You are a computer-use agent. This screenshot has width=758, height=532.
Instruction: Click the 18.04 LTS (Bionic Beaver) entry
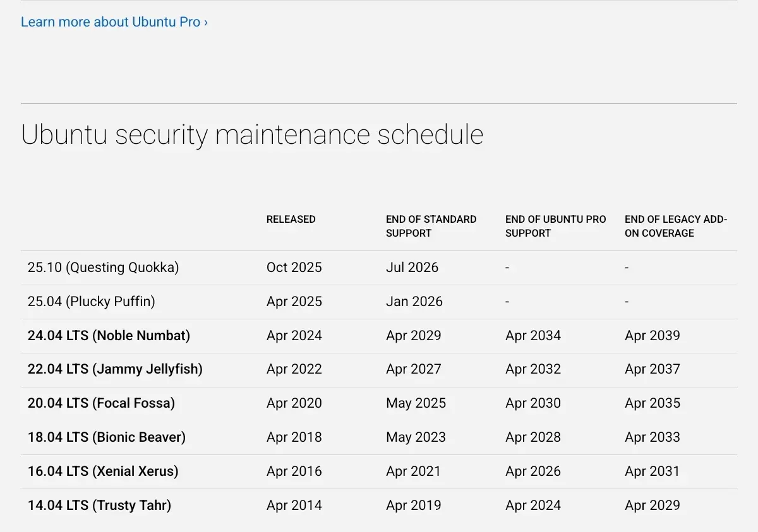pos(107,437)
